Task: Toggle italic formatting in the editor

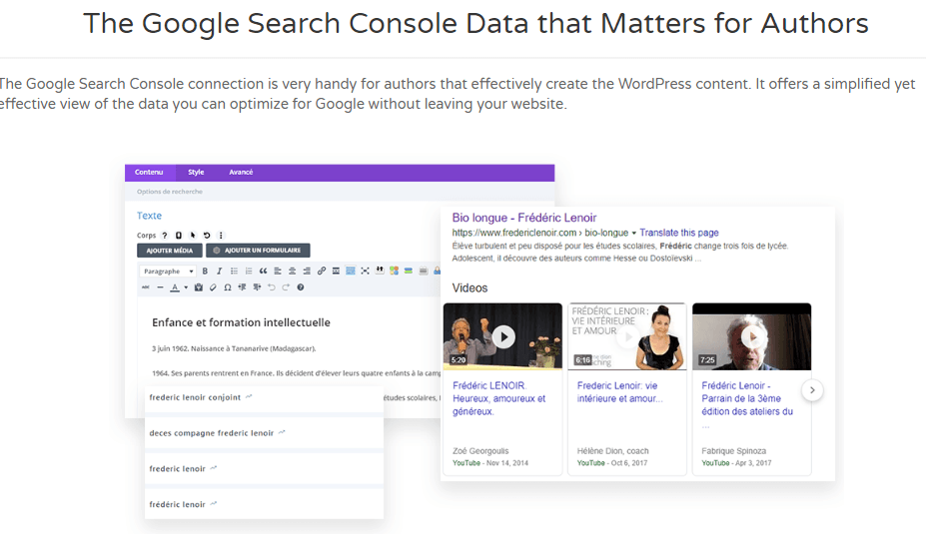Action: 219,271
